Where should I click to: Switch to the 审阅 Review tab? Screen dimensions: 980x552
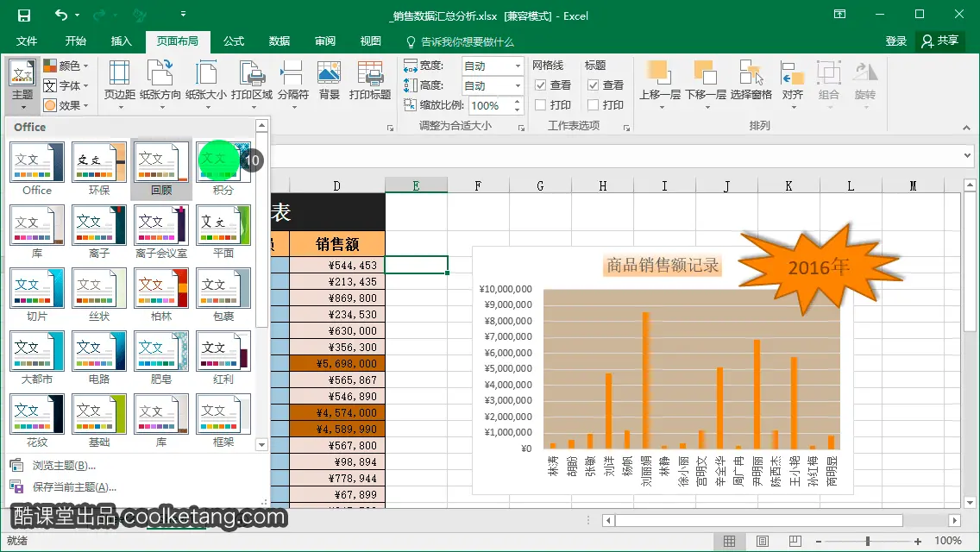(325, 41)
